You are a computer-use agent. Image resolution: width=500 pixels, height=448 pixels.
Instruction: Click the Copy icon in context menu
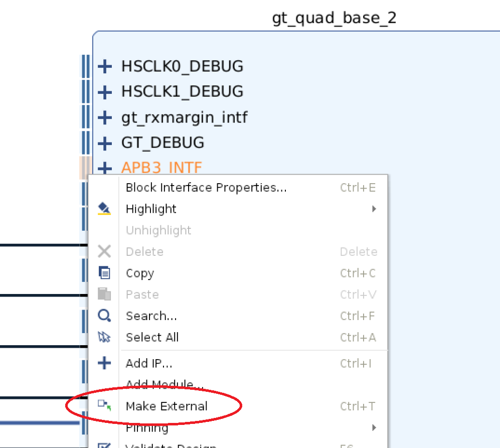pos(104,273)
